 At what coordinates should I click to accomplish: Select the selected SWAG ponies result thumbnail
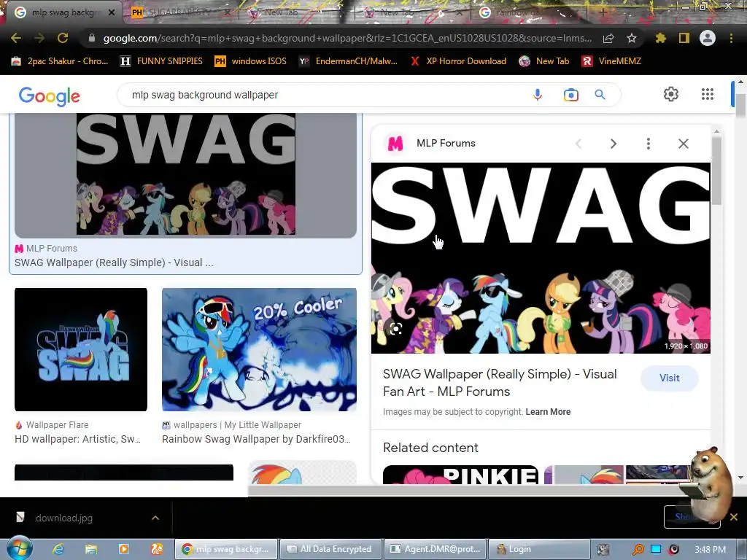185,175
